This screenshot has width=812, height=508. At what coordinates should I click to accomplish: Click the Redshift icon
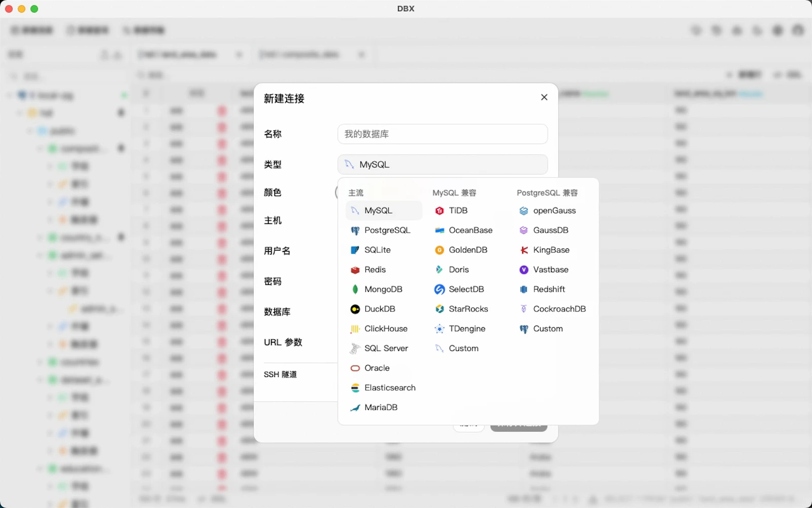(524, 289)
